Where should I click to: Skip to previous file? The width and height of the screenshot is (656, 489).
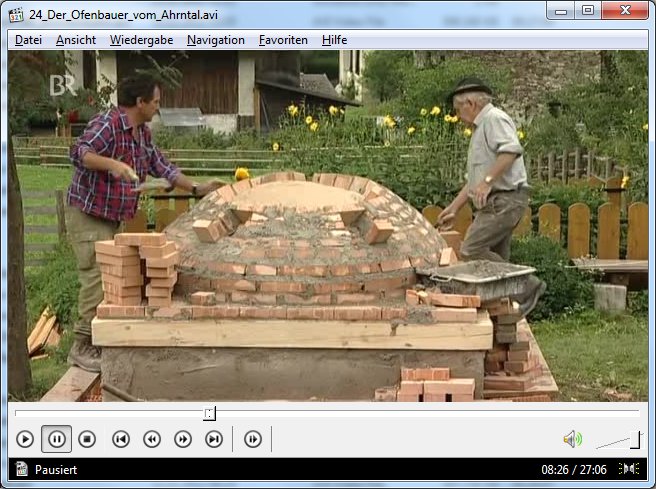coord(120,439)
